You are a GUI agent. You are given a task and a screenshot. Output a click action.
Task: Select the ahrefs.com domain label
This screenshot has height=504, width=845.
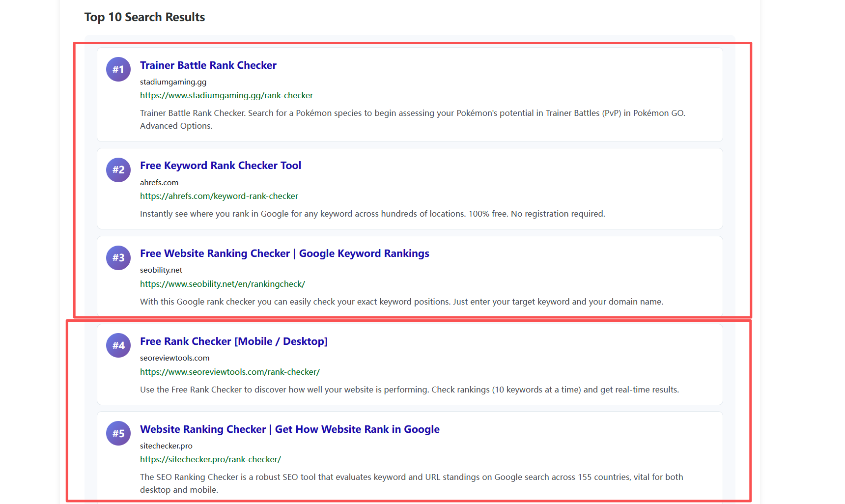[159, 182]
